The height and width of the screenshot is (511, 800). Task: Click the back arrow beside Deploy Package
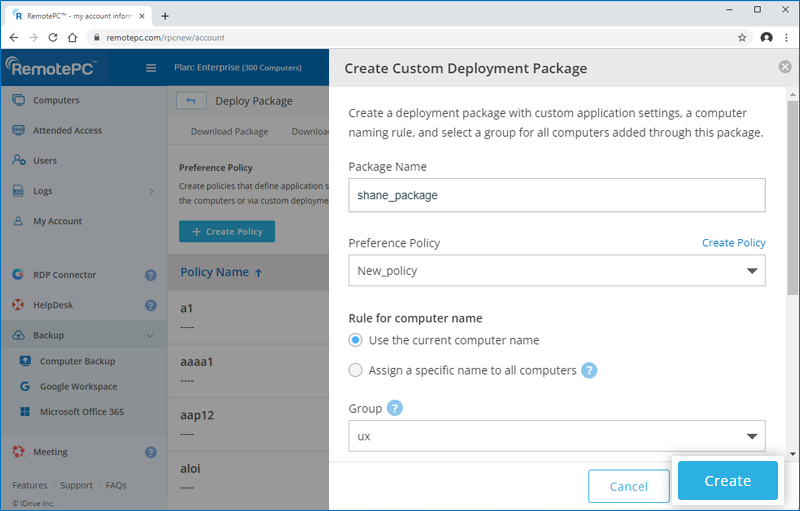pos(191,100)
